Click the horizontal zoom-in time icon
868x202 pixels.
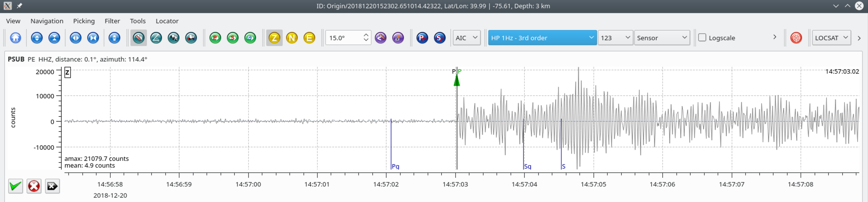point(75,38)
